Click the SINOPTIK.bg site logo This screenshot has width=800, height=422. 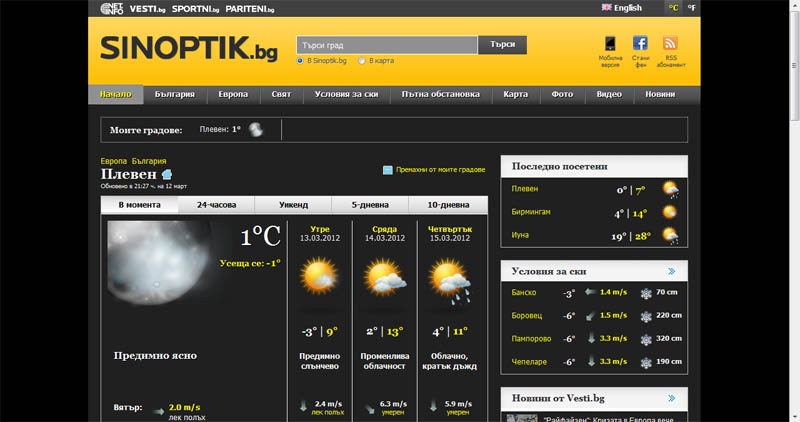(x=189, y=48)
